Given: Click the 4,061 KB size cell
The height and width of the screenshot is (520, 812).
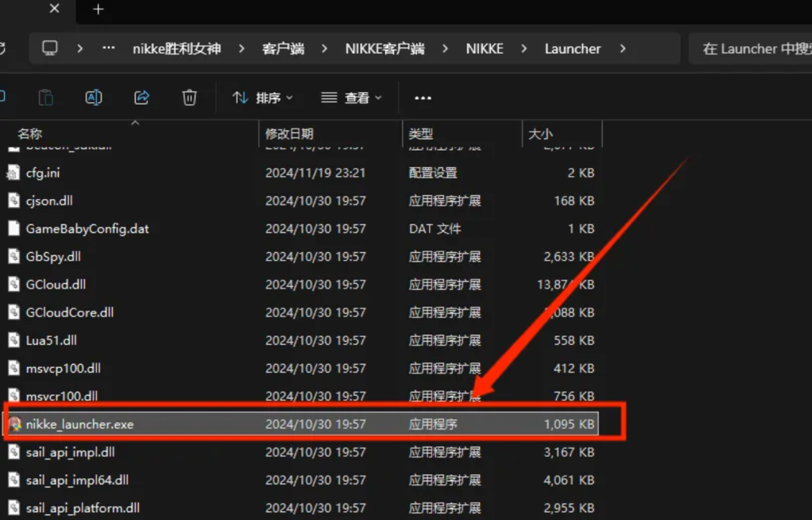Looking at the screenshot, I should (569, 480).
